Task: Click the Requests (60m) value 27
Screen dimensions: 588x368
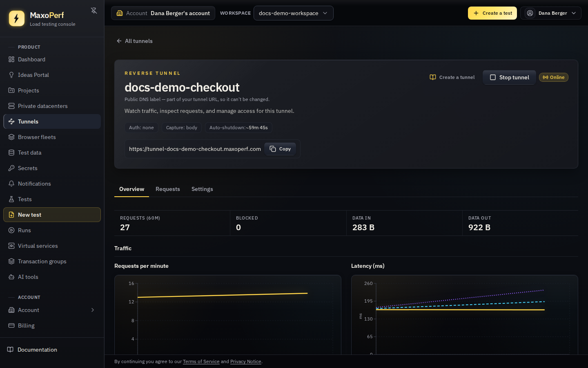Action: [x=125, y=227]
